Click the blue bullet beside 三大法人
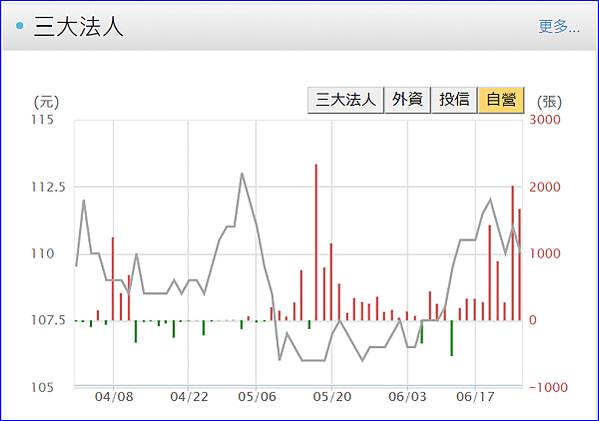 pos(20,26)
